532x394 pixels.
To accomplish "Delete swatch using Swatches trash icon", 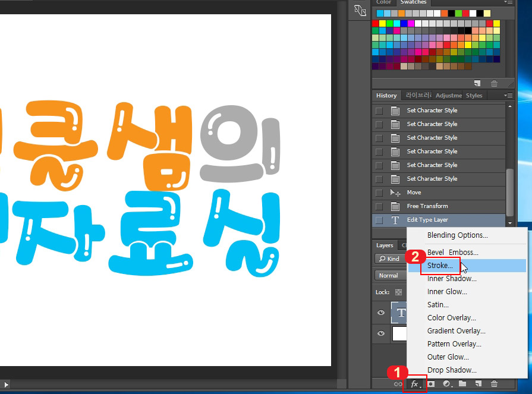I will coord(495,83).
